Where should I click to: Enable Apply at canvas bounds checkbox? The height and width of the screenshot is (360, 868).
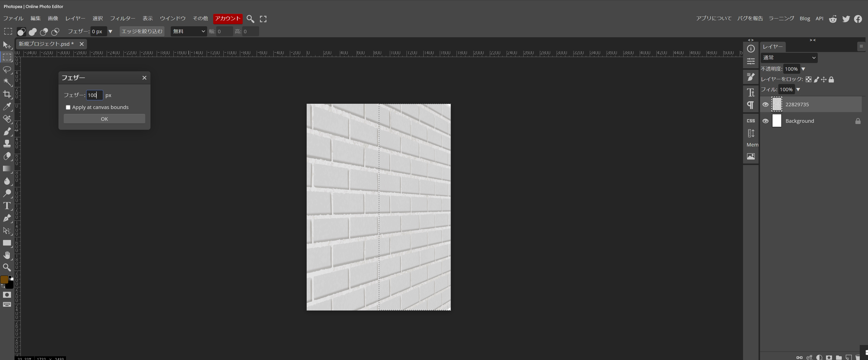point(68,107)
